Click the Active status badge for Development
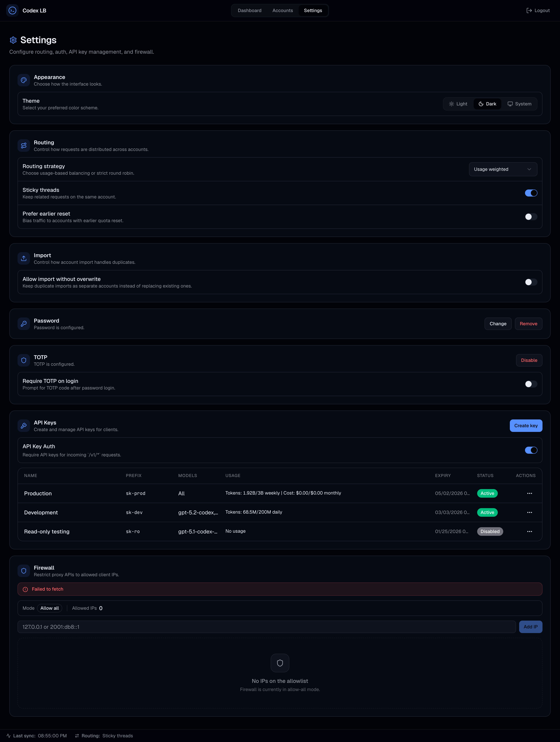Screen dimensions: 560x742 pos(487,513)
